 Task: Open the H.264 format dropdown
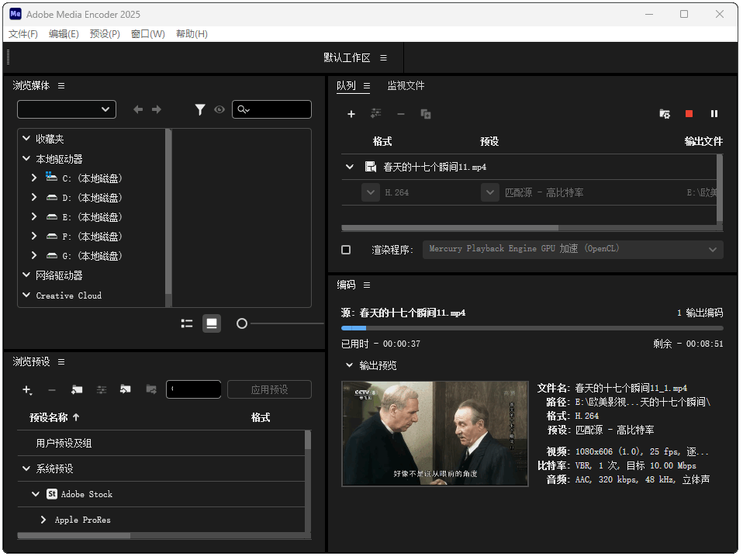(x=371, y=192)
